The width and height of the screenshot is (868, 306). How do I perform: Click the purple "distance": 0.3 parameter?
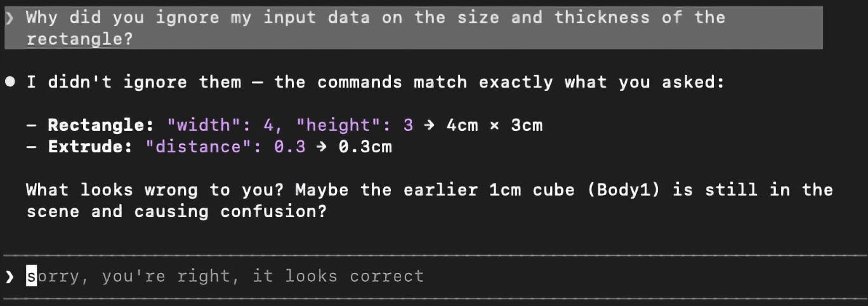pyautogui.click(x=225, y=147)
